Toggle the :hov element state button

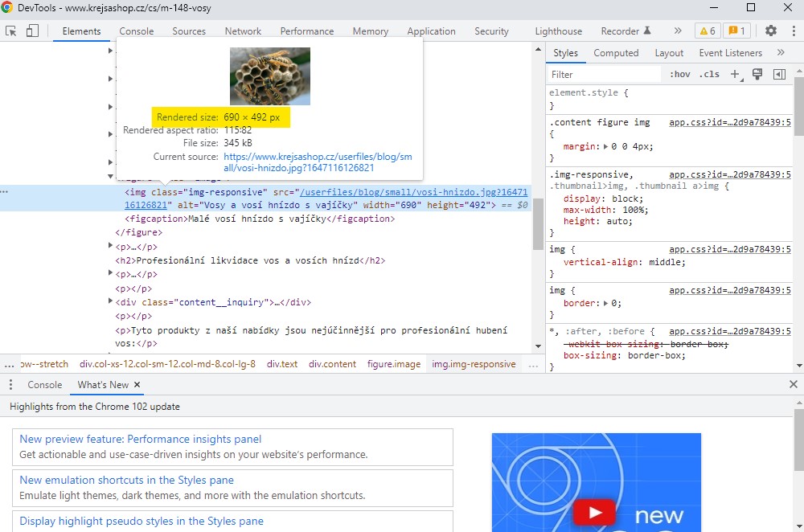click(x=680, y=74)
